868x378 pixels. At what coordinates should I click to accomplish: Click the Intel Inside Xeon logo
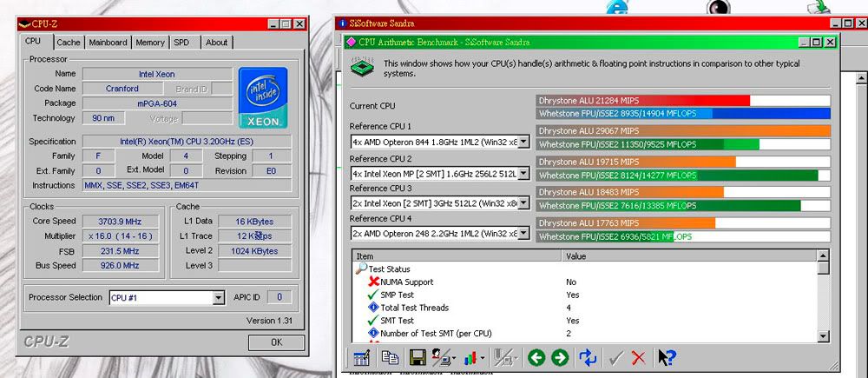(263, 98)
